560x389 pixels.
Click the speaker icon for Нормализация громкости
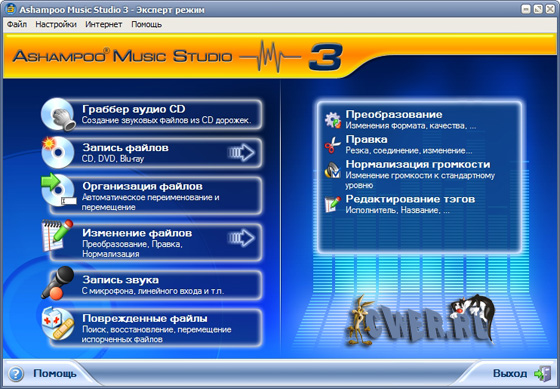click(x=332, y=170)
